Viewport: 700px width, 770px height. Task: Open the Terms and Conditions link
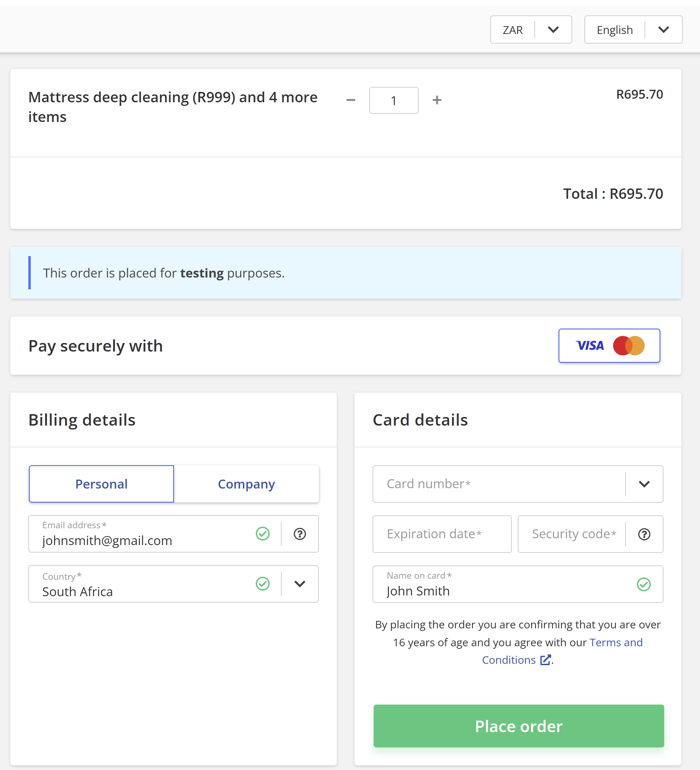562,651
